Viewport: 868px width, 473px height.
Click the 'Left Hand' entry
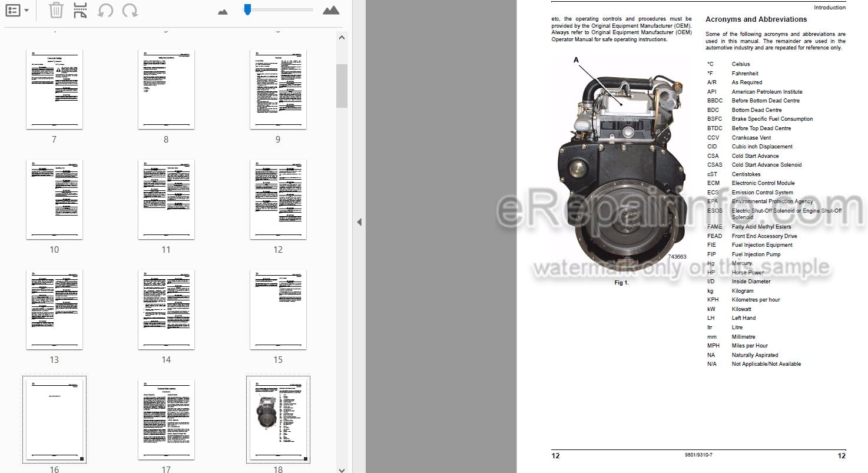(744, 318)
